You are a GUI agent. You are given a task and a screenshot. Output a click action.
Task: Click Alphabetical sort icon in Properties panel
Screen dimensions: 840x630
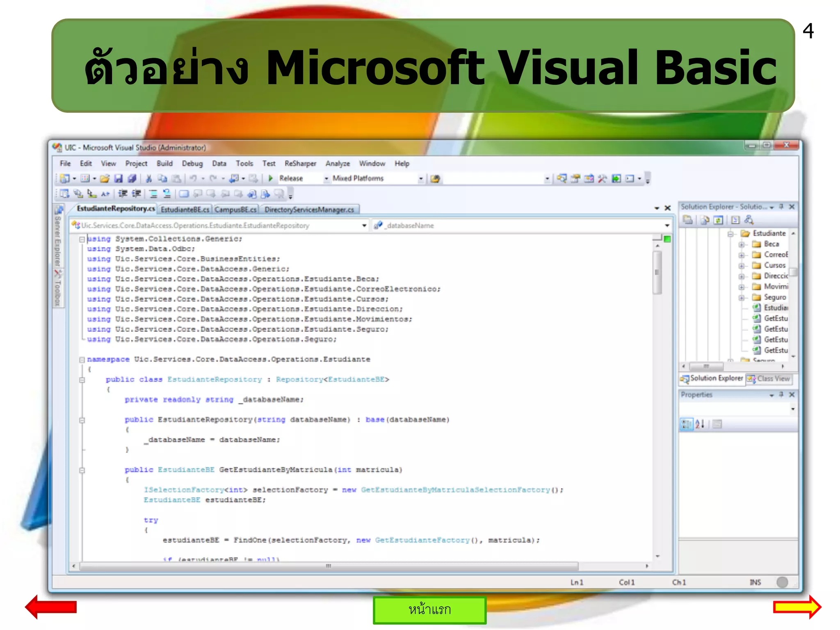[x=700, y=424]
